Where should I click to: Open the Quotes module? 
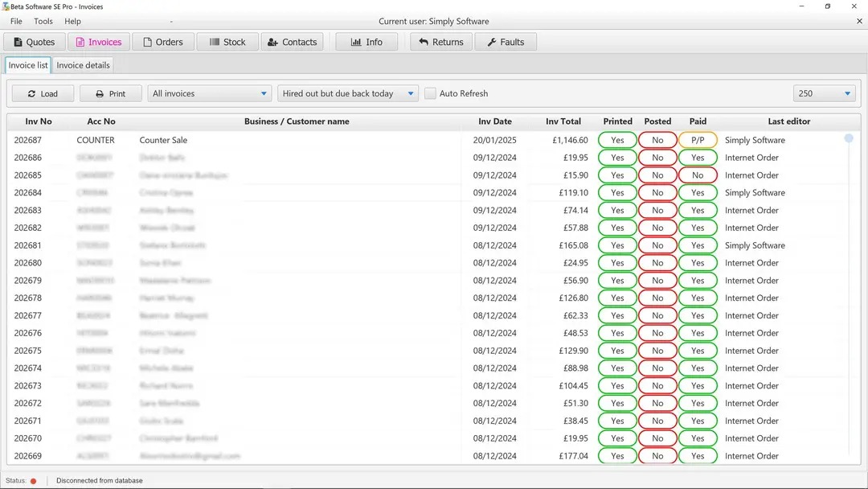point(35,42)
